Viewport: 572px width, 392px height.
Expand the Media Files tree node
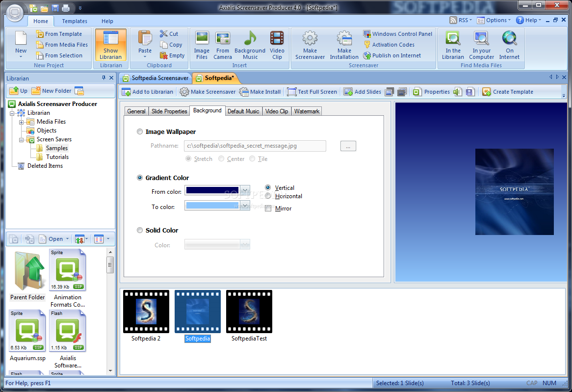[x=21, y=122]
